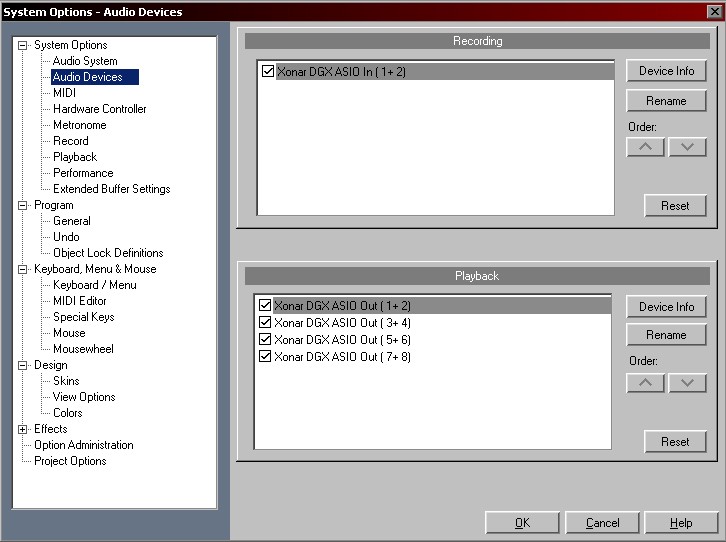Select Xonar DGX ASIO Out (7+8) row

click(433, 357)
